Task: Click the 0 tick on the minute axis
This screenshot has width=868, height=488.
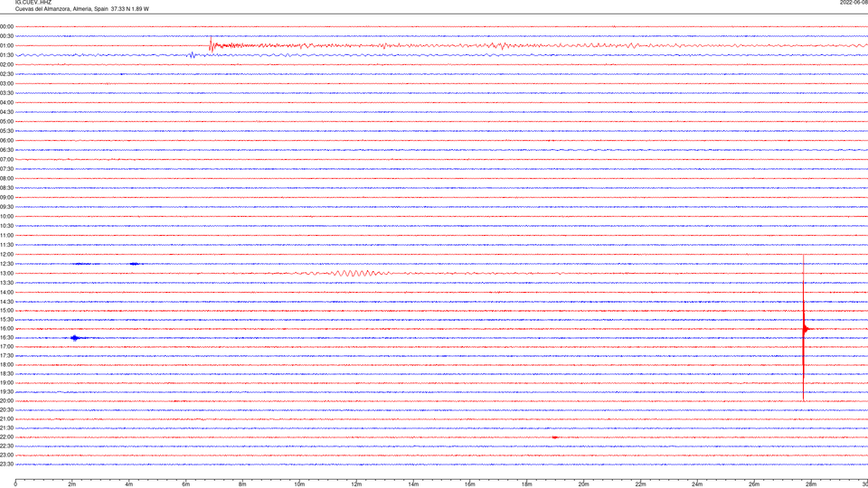Action: coord(15,484)
